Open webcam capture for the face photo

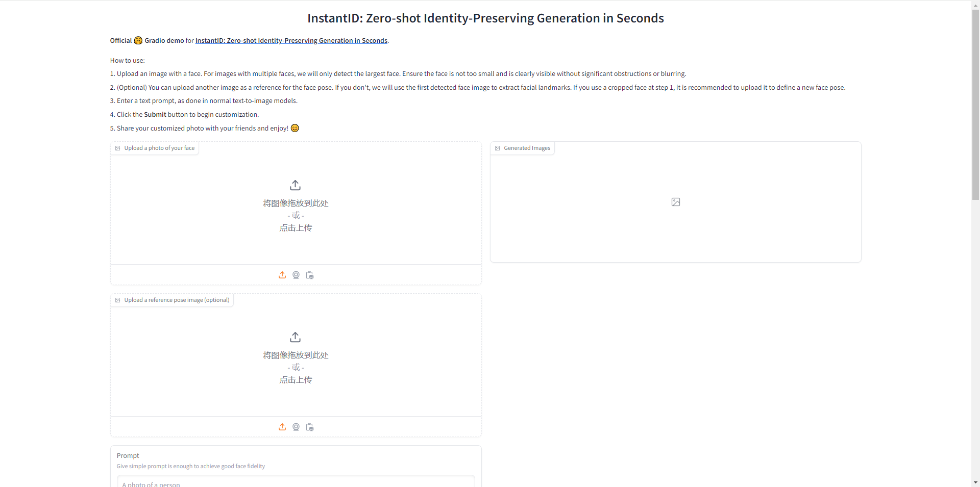(296, 275)
